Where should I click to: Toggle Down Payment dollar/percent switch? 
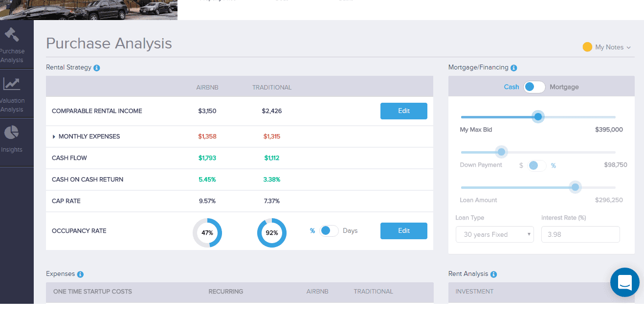point(537,166)
